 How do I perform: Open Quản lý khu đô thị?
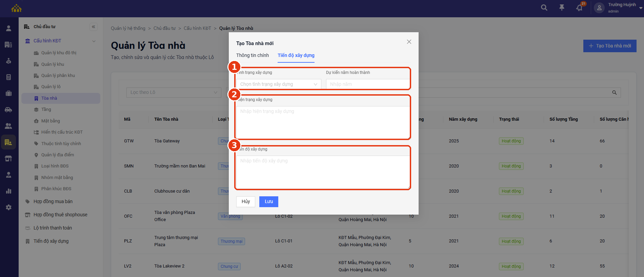pos(59,53)
